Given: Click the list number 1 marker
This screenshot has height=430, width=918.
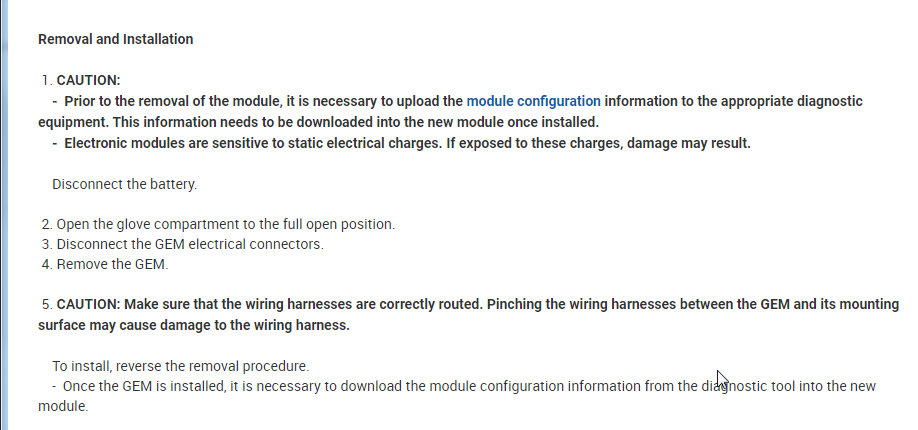Looking at the screenshot, I should pos(46,80).
